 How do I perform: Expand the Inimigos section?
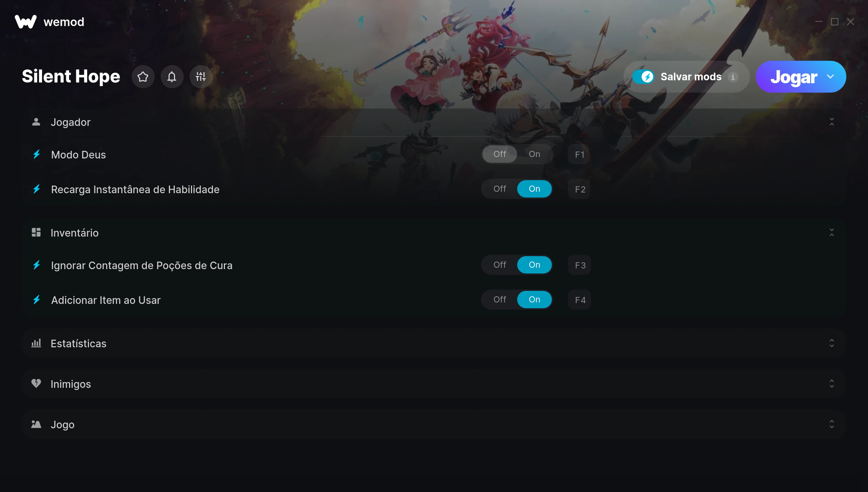[x=832, y=383]
